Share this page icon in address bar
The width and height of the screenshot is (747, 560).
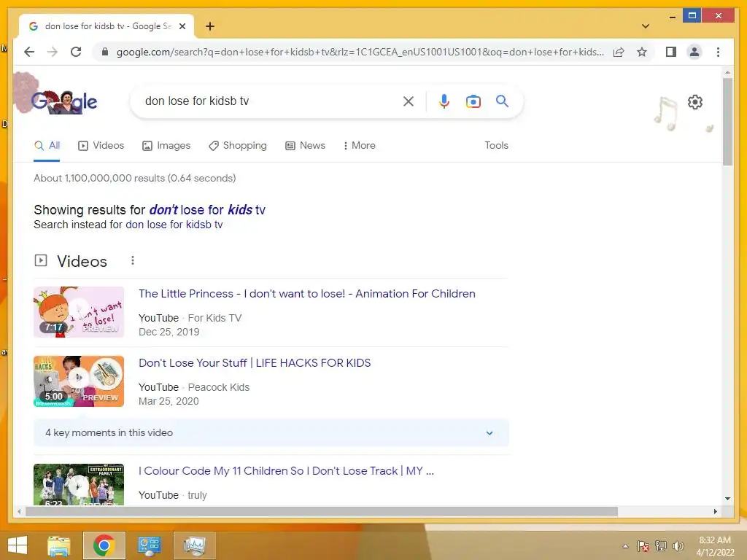(x=619, y=52)
